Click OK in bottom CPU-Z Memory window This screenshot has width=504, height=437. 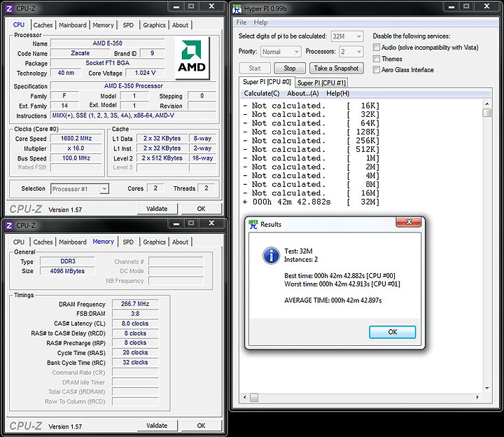201,426
